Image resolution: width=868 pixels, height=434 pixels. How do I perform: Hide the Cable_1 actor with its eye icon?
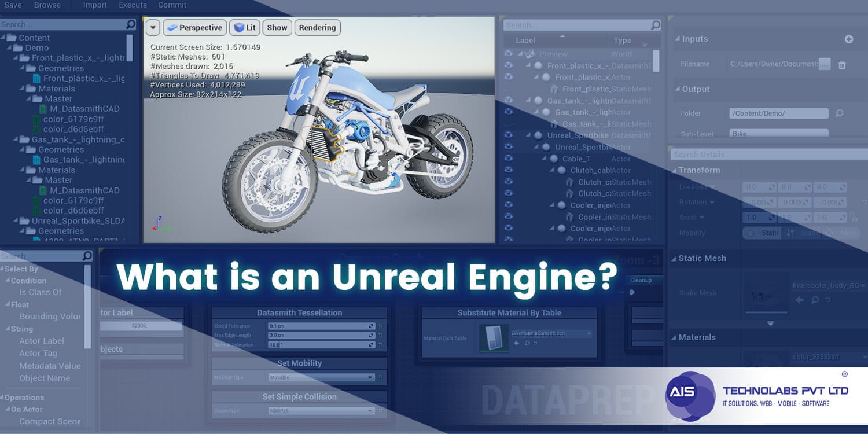[510, 159]
